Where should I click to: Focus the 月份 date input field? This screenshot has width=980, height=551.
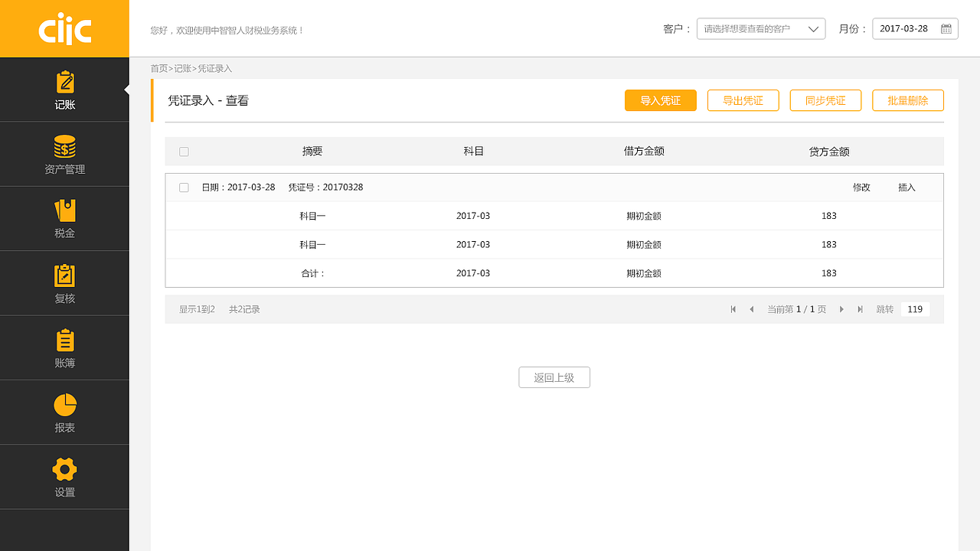(915, 29)
